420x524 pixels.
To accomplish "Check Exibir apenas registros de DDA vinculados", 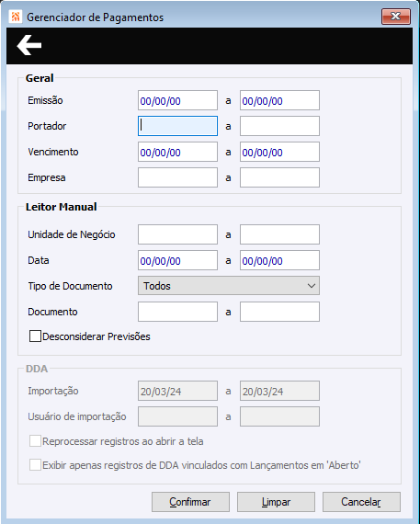I will [x=35, y=465].
